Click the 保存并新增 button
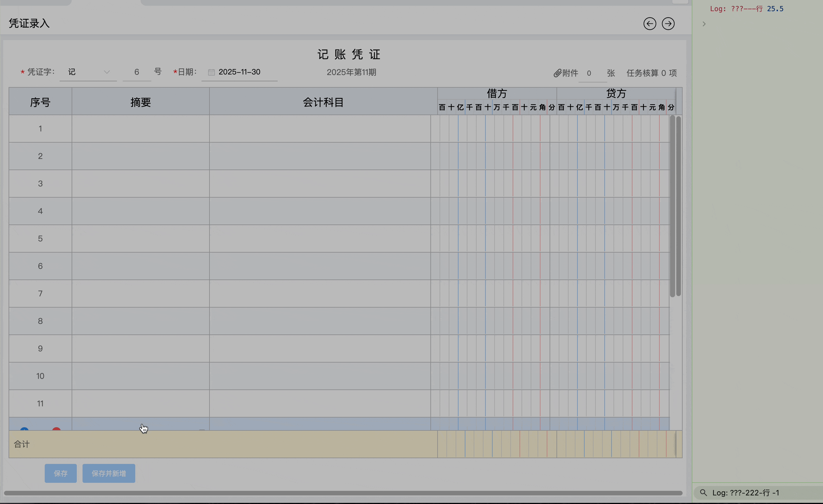The height and width of the screenshot is (504, 823). coord(109,473)
